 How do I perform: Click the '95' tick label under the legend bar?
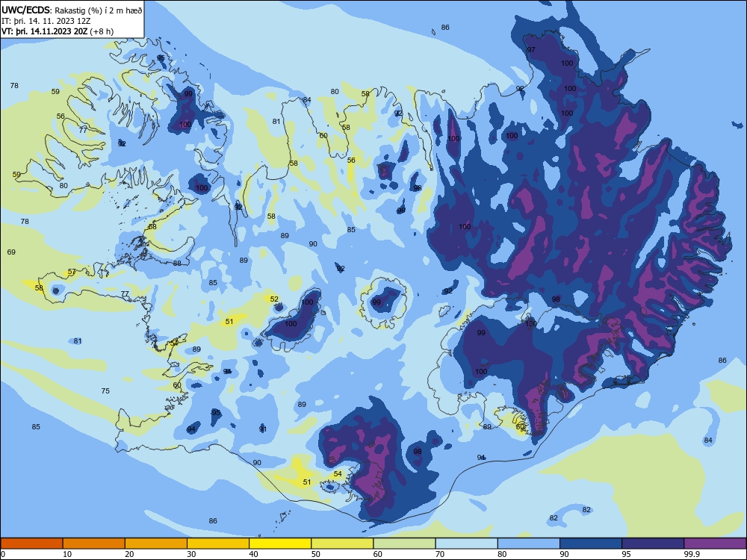626,554
